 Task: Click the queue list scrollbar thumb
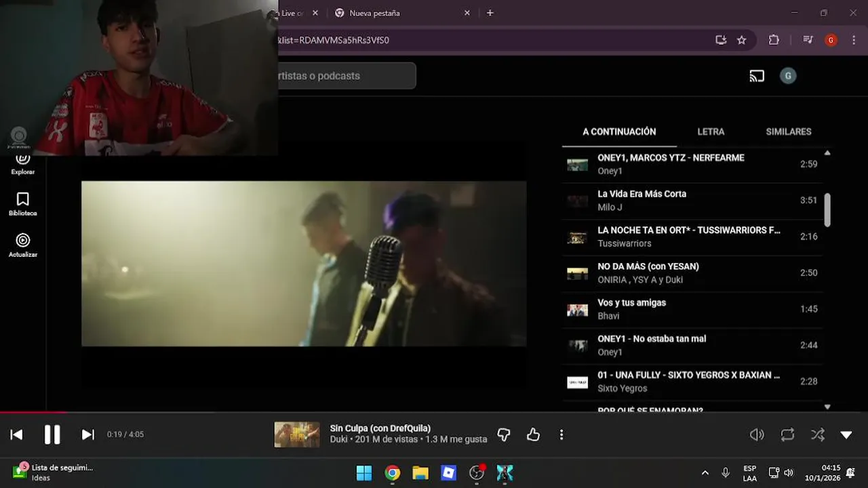(827, 210)
